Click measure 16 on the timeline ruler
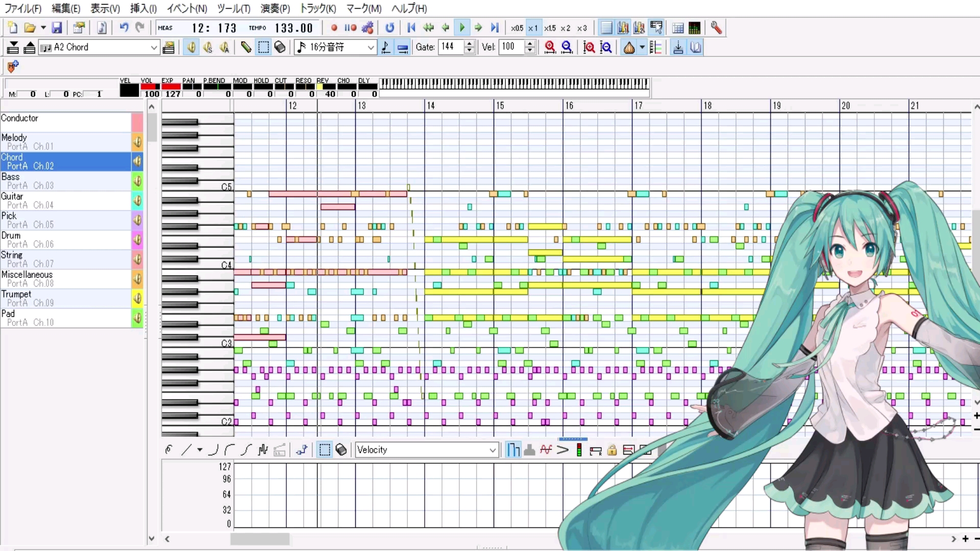The width and height of the screenshot is (980, 551). tap(569, 106)
